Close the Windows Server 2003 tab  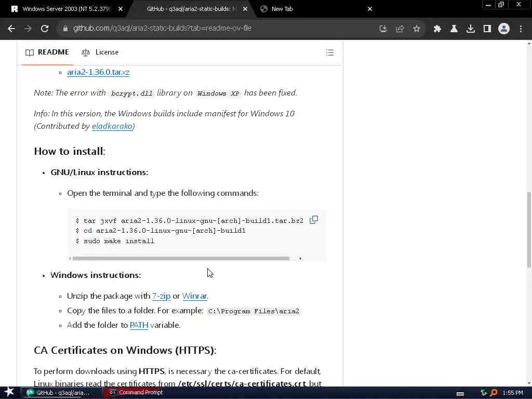pyautogui.click(x=121, y=9)
